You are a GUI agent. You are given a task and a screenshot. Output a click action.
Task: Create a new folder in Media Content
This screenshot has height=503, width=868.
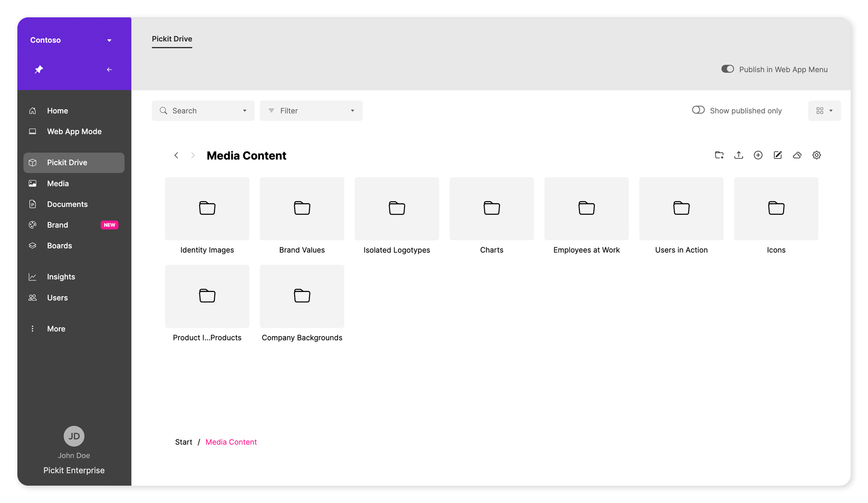[719, 155]
